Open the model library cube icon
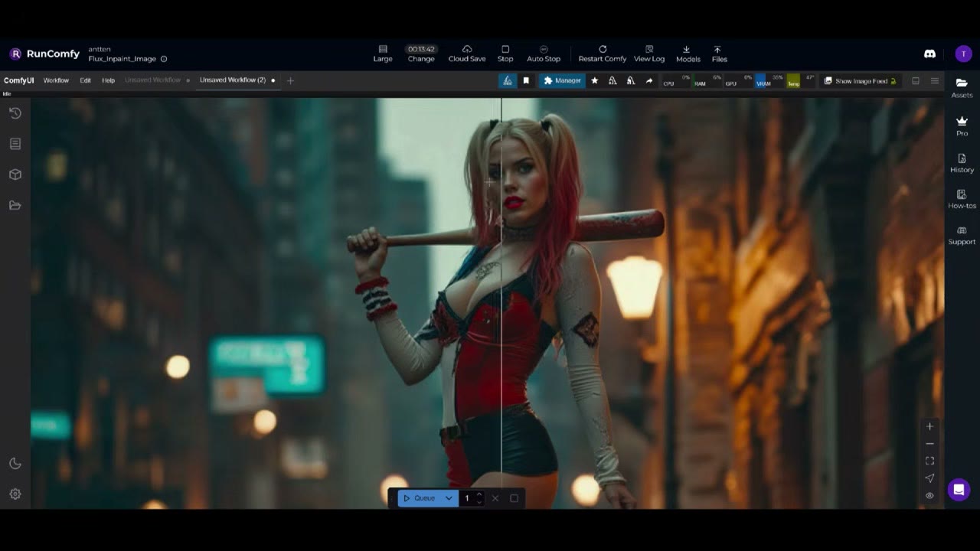Viewport: 980px width, 551px height. 15,174
